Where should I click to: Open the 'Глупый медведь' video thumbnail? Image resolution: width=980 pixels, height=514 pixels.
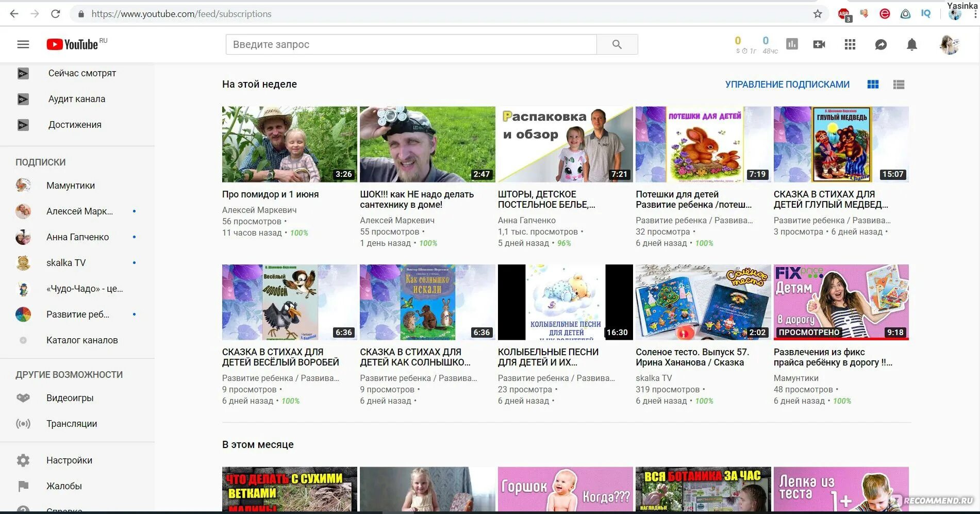(841, 144)
